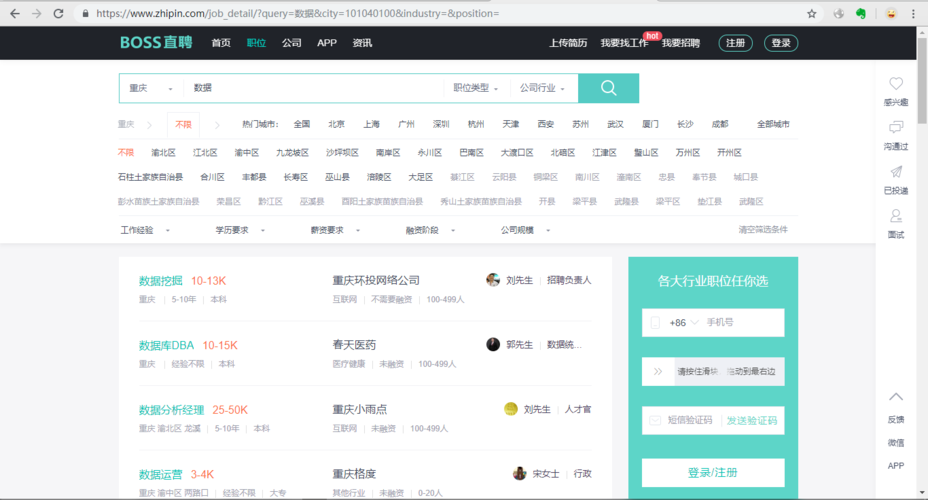
Task: Click 刘先生's avatar for 重庆环投网络公司
Action: [493, 280]
